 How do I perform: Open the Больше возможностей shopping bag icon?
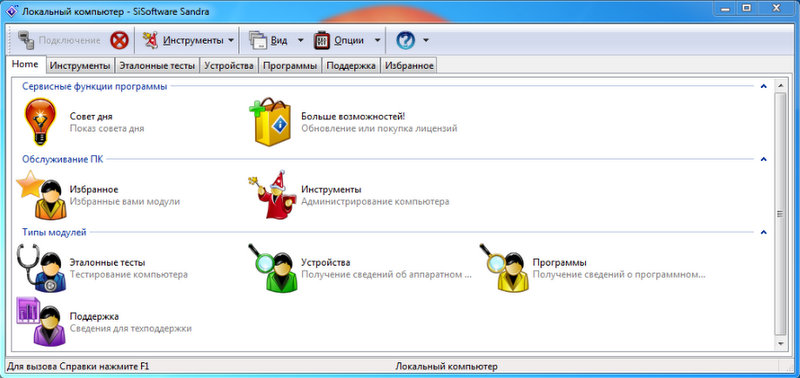[270, 122]
